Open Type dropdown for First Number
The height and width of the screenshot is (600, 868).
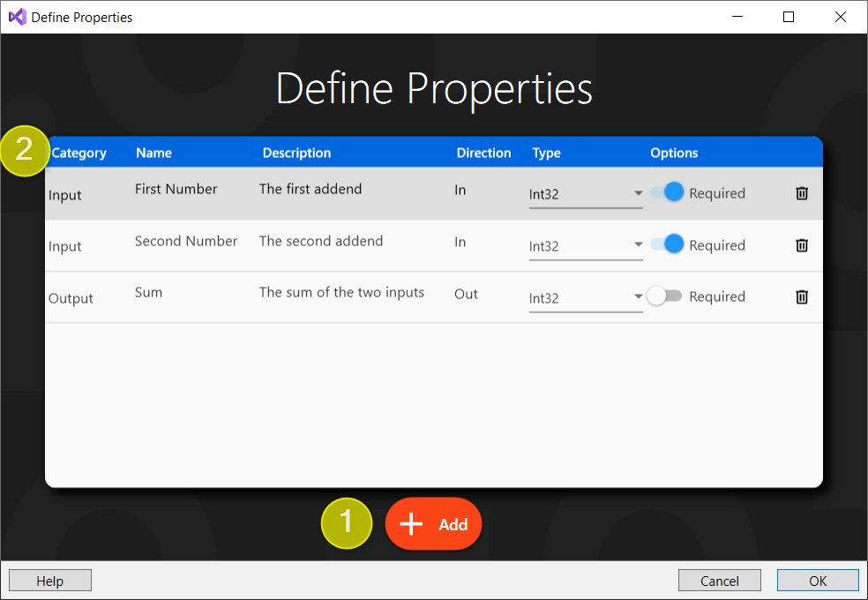click(x=586, y=194)
